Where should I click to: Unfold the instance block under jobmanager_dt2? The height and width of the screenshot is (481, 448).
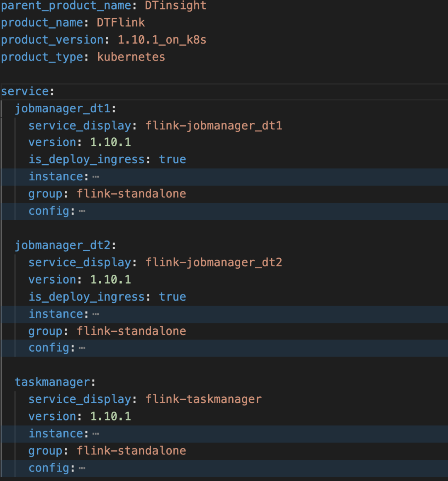coord(96,314)
